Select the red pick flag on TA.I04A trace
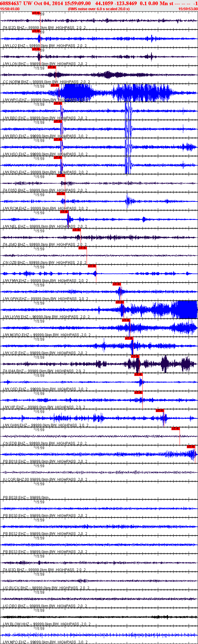The height and width of the screenshot is (644, 198). pos(135,356)
